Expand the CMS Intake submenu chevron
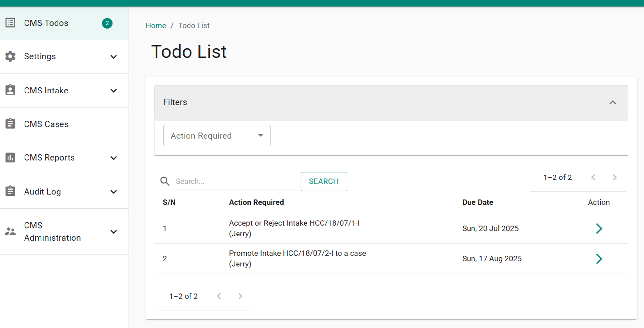Screen dimensions: 644x328 click(114, 90)
